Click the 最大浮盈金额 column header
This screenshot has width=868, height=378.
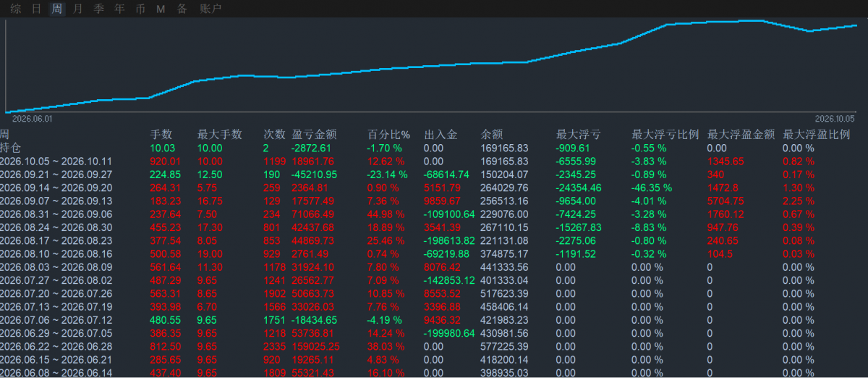click(741, 135)
